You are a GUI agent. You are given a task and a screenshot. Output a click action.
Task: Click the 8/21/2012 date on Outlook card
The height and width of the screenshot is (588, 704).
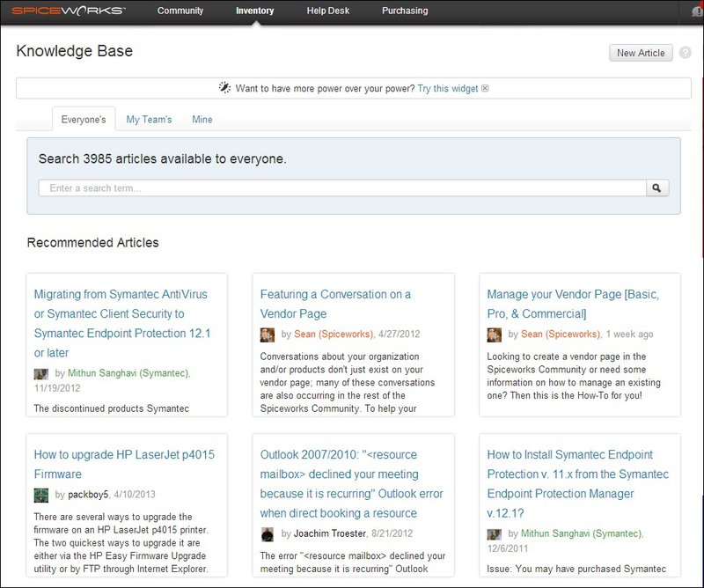(x=392, y=533)
